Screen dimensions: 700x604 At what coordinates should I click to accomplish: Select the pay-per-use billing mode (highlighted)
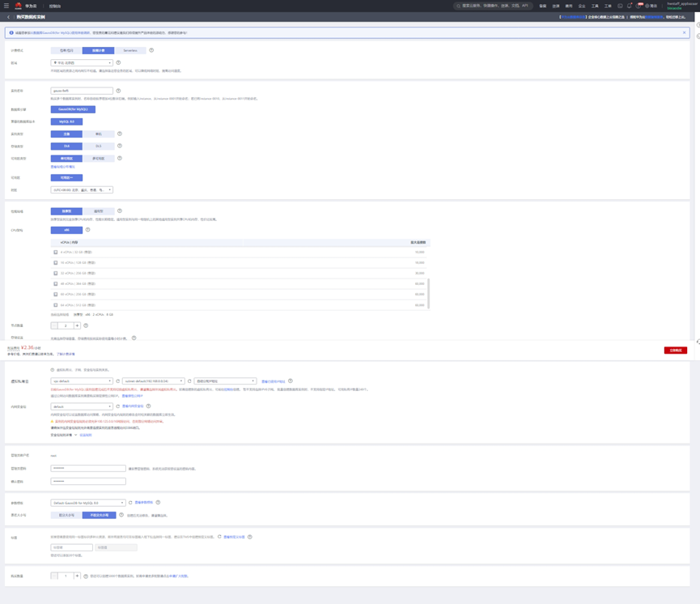coord(98,50)
